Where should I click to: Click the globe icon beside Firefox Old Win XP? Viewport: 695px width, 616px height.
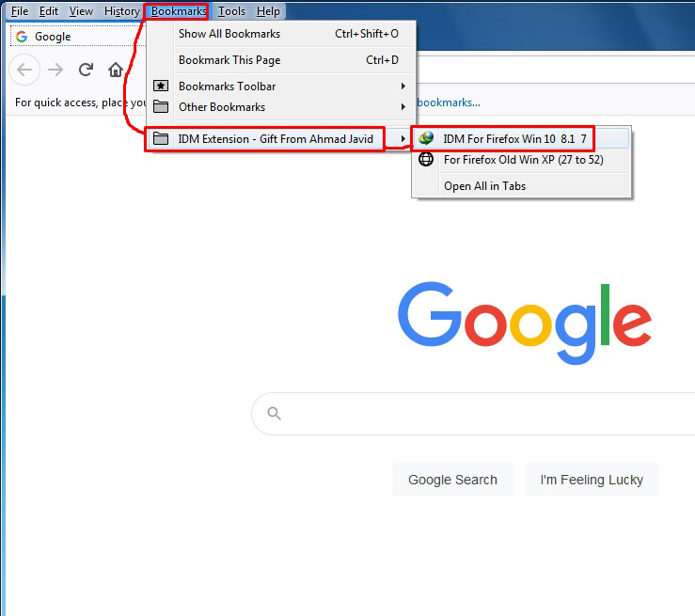pyautogui.click(x=426, y=159)
